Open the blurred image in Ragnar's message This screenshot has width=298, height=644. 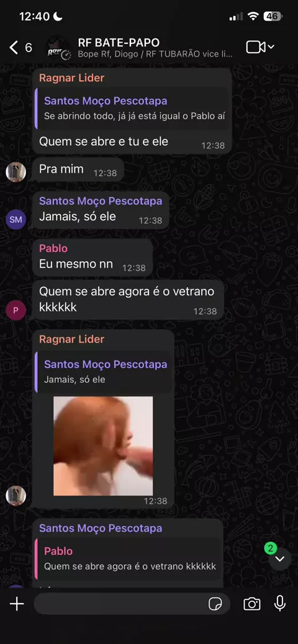(103, 445)
